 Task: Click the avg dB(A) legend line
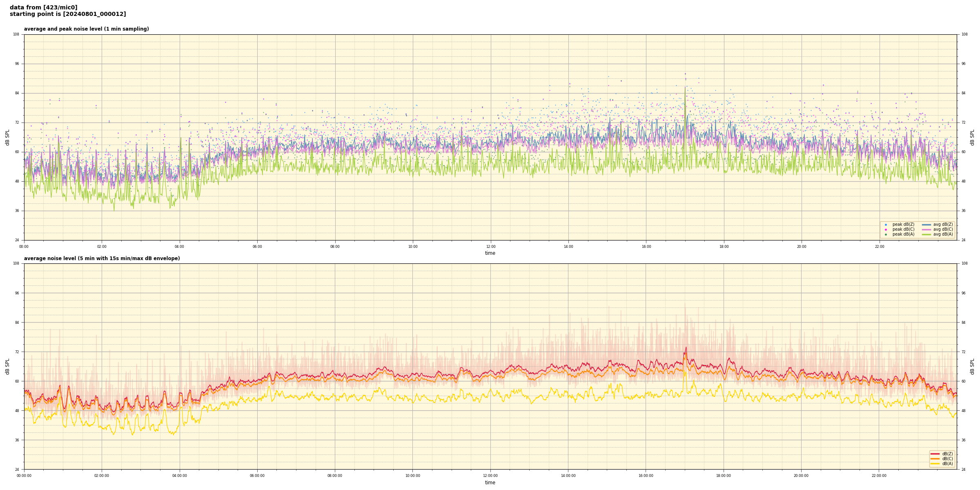(x=927, y=234)
